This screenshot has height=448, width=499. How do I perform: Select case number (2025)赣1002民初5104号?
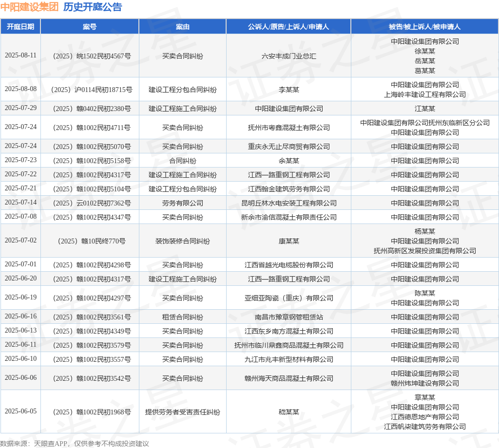(92, 189)
